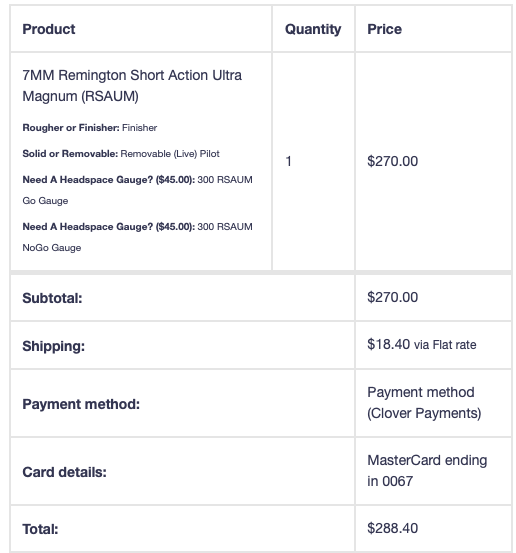This screenshot has height=553, width=516.
Task: Click the 300 RSAUM NoGo Gauge option
Action: click(x=138, y=237)
